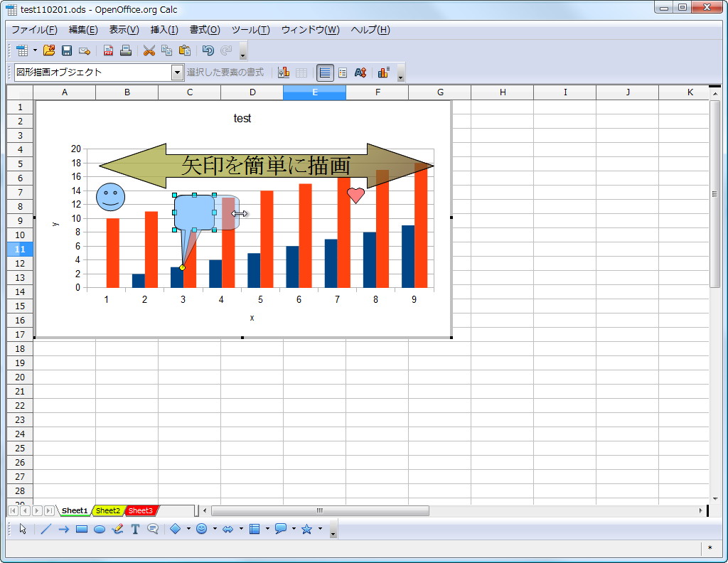This screenshot has height=563, width=728.
Task: Open the ツール(T) menu
Action: pos(251,30)
